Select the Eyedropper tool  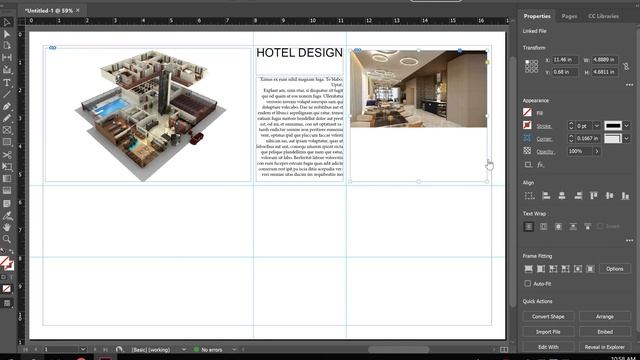pyautogui.click(x=7, y=215)
